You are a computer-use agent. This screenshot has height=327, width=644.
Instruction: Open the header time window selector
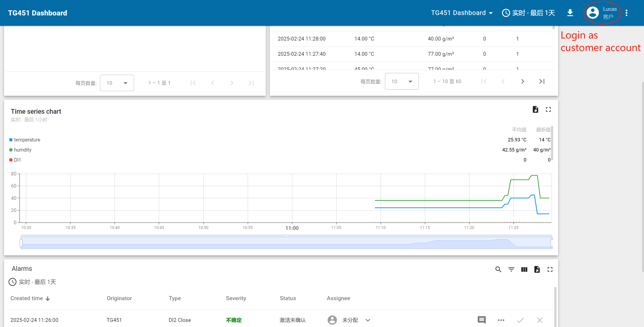point(528,13)
